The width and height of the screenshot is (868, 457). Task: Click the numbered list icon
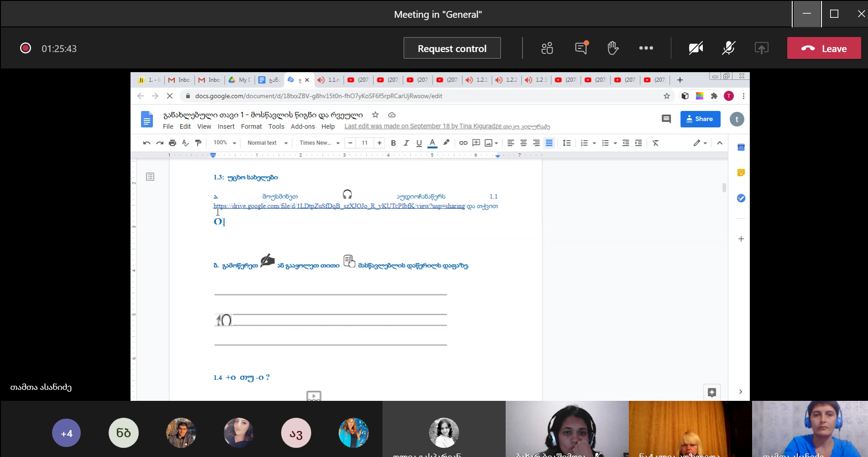[584, 143]
